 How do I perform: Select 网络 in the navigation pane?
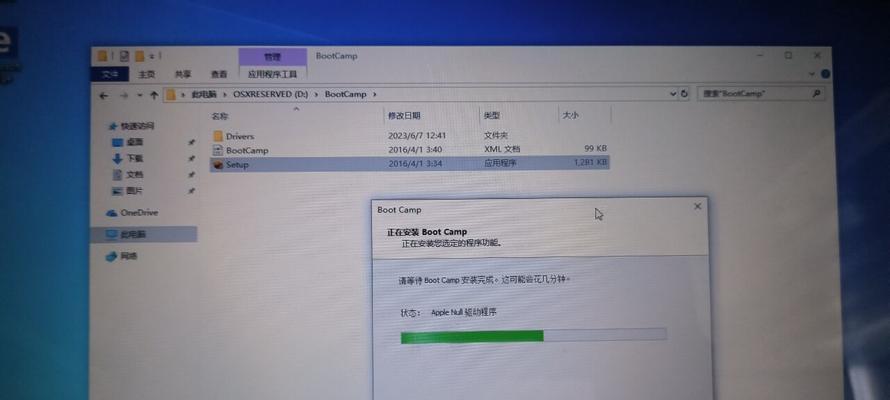(122, 256)
